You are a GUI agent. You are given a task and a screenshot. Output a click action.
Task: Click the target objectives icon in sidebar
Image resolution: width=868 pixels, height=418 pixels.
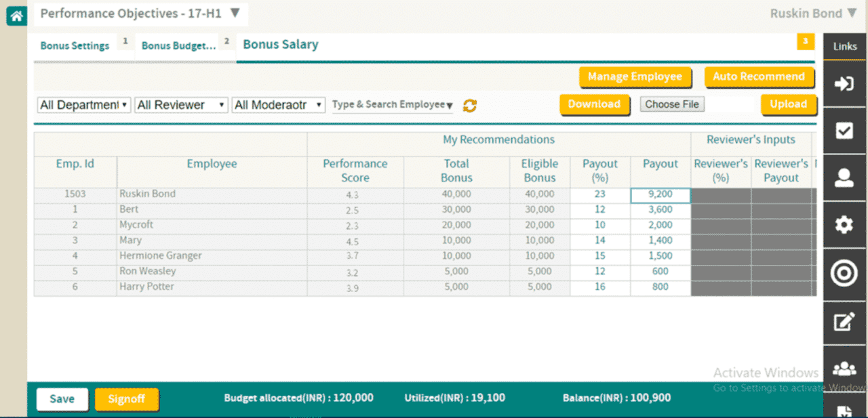click(x=844, y=274)
